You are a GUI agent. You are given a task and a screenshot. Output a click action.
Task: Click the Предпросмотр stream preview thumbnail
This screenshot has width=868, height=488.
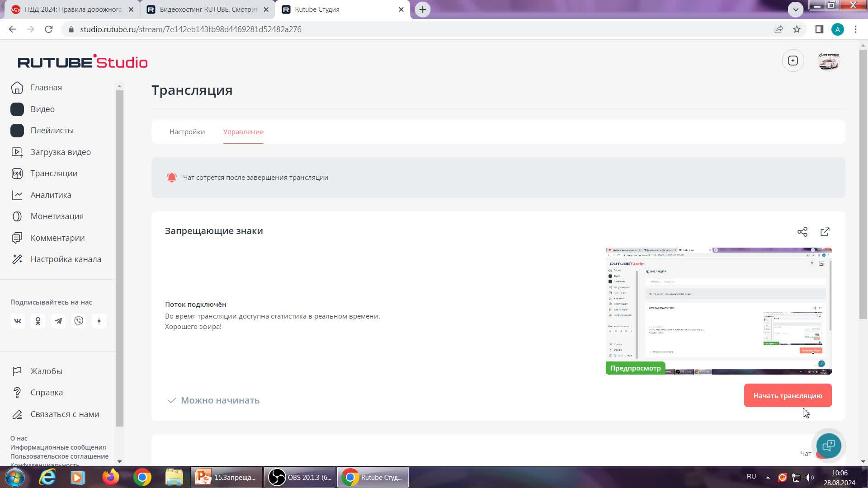click(x=718, y=311)
